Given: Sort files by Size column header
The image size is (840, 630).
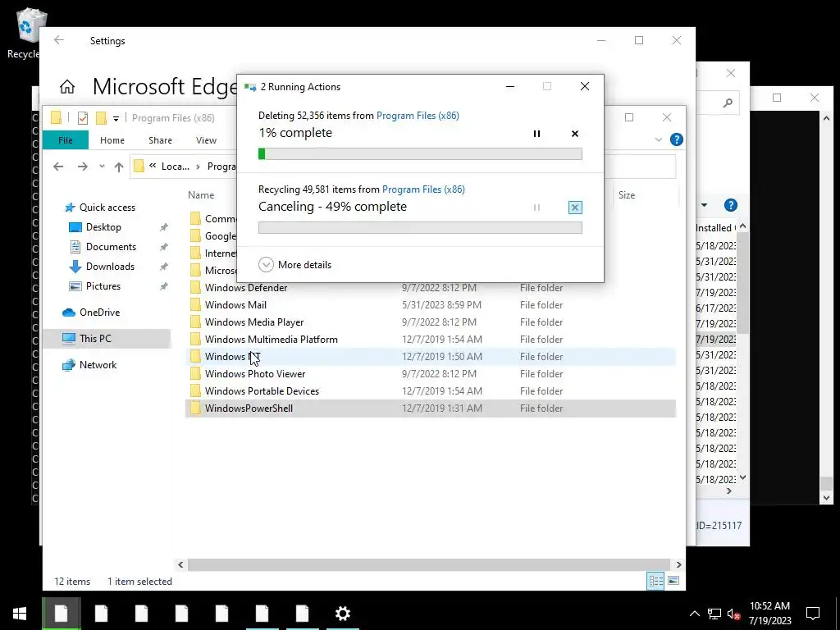Looking at the screenshot, I should click(626, 195).
